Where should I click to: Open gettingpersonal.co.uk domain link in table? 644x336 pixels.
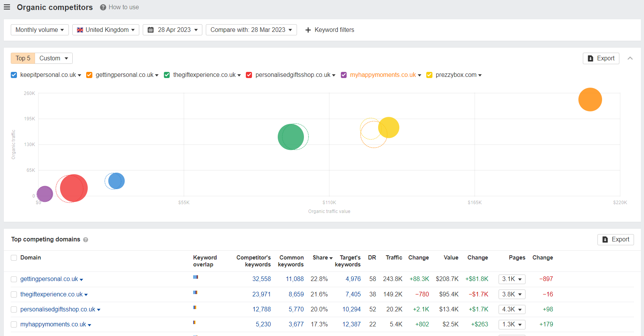tap(49, 279)
